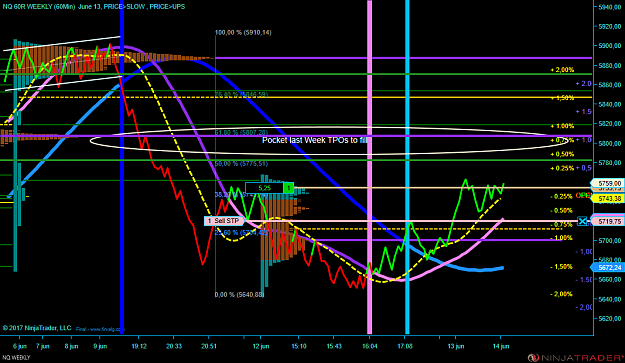Click the '9 jun' date on the time axis

100,346
